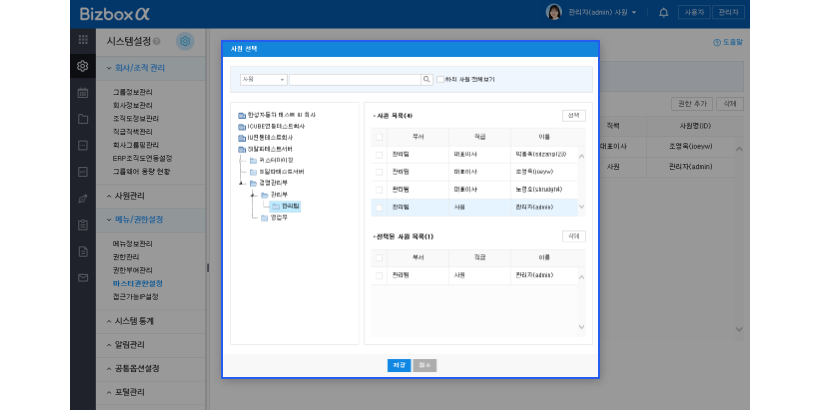Screen dimensions: 820x413
Task: Open 그룹정보관리 menu item
Action: click(x=133, y=92)
